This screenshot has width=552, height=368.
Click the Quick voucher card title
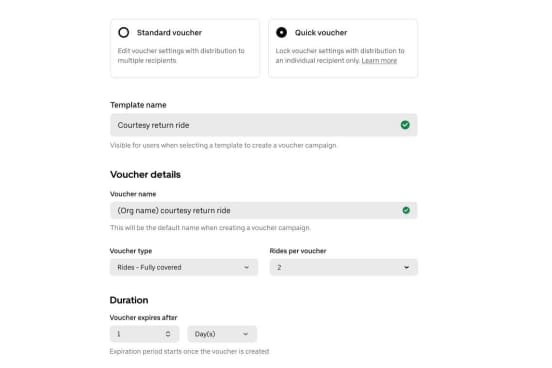click(321, 32)
